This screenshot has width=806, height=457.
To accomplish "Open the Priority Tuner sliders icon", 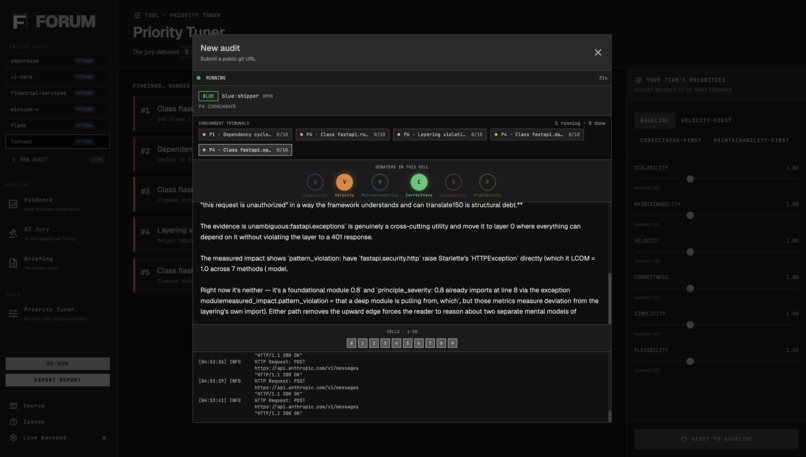I will click(x=13, y=314).
